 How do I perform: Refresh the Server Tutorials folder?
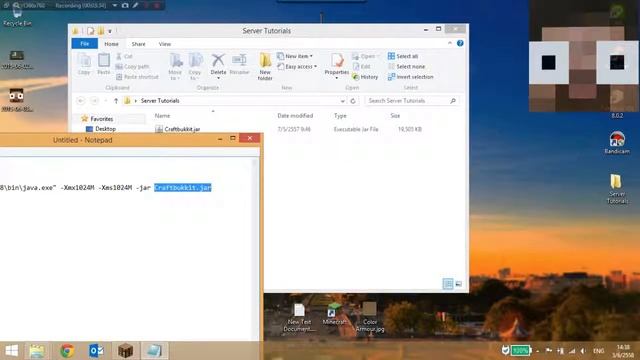(x=353, y=101)
